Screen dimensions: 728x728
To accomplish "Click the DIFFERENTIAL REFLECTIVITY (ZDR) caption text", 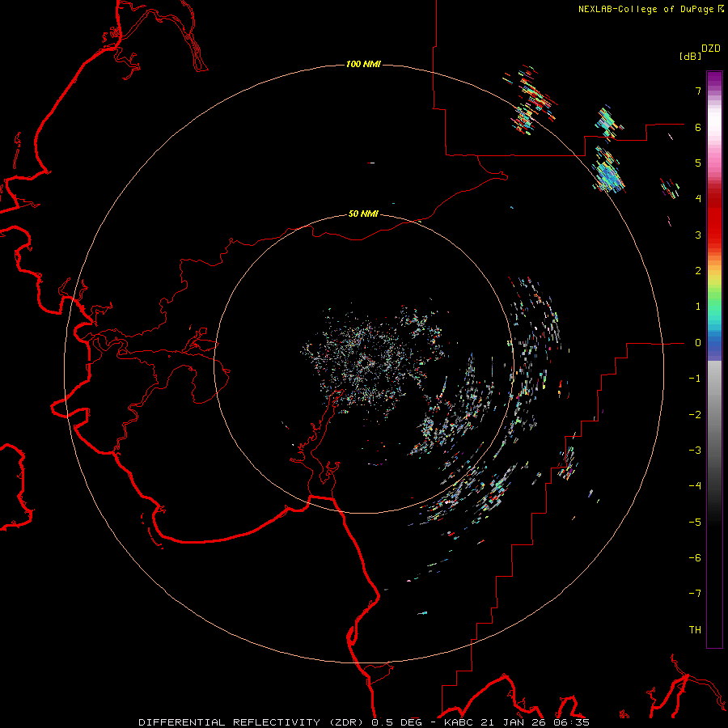I will [252, 722].
